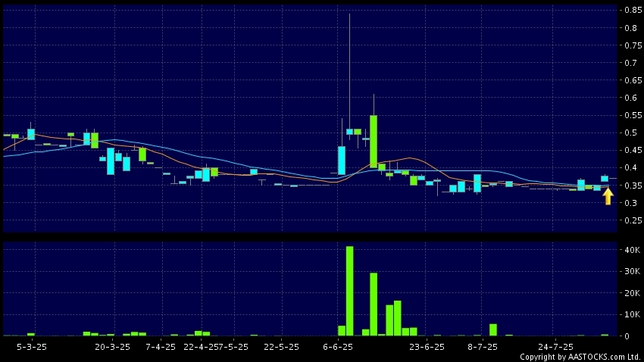This screenshot has height=362, width=644.
Task: Click the 0.7 price axis label
Action: tap(631, 63)
